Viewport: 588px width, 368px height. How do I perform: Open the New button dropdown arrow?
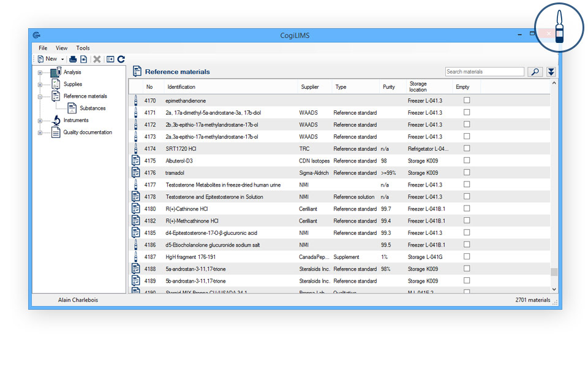click(62, 59)
